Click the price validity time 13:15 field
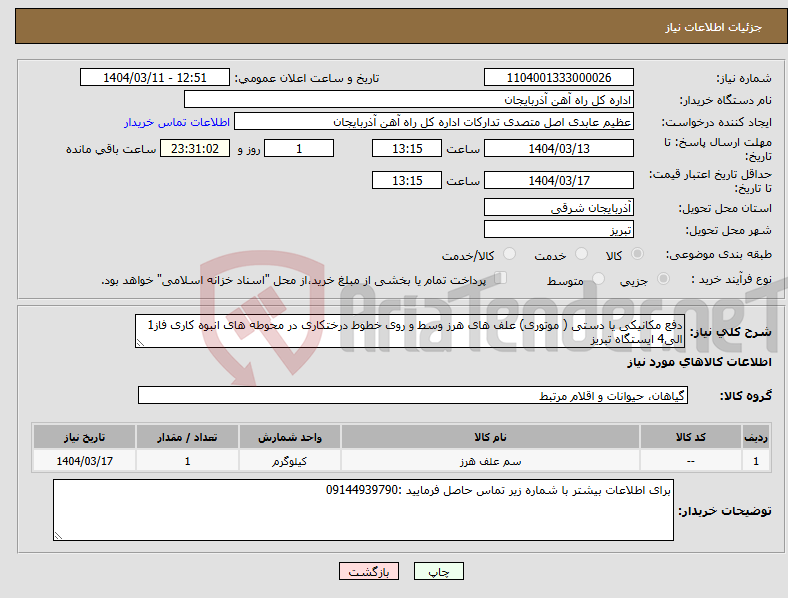Viewport: 788px width, 598px height. click(x=407, y=180)
